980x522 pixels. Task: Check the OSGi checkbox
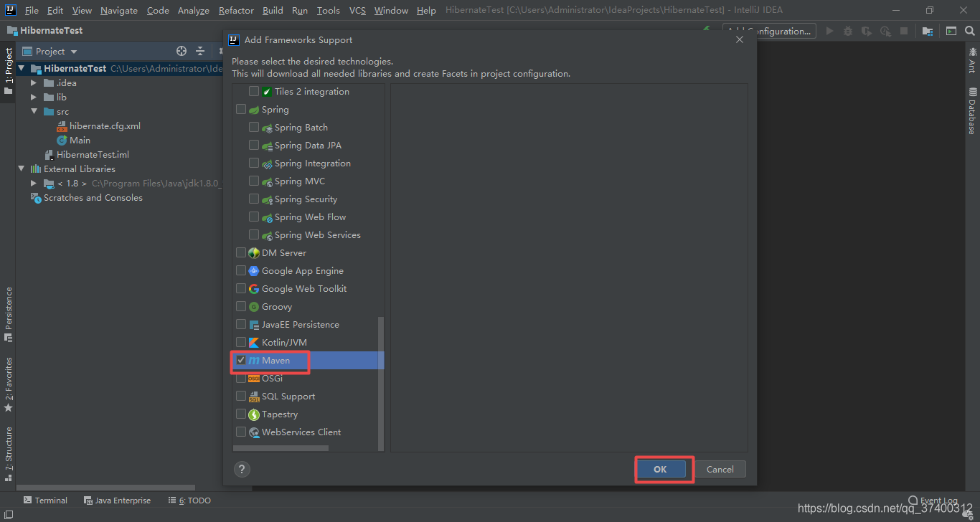[x=241, y=378]
